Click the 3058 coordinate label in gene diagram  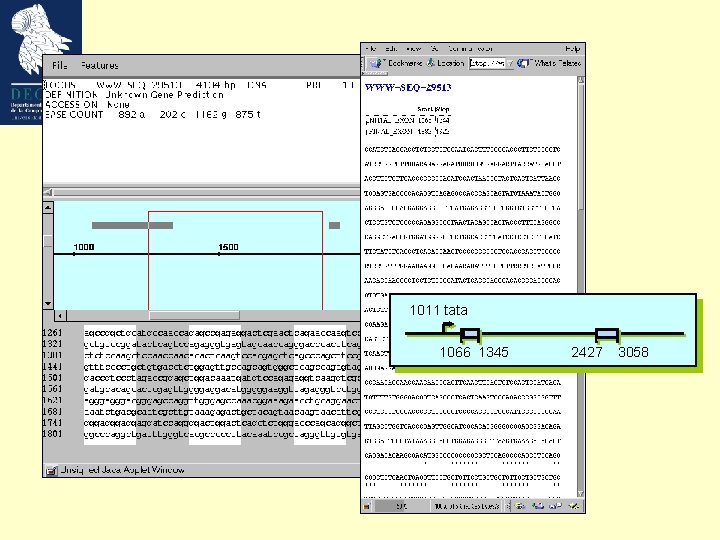[x=633, y=352]
